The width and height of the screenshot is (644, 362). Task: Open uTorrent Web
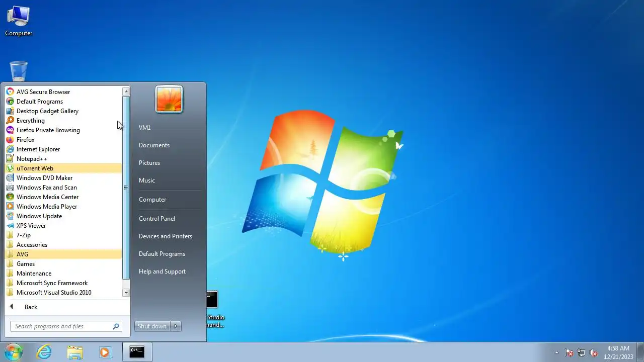point(63,168)
